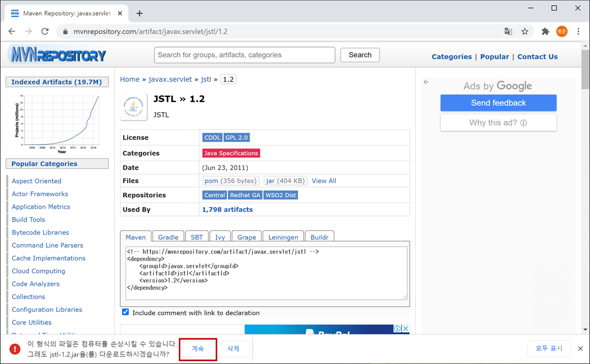Reload the Maven Repository page
Image resolution: width=590 pixels, height=364 pixels.
45,32
